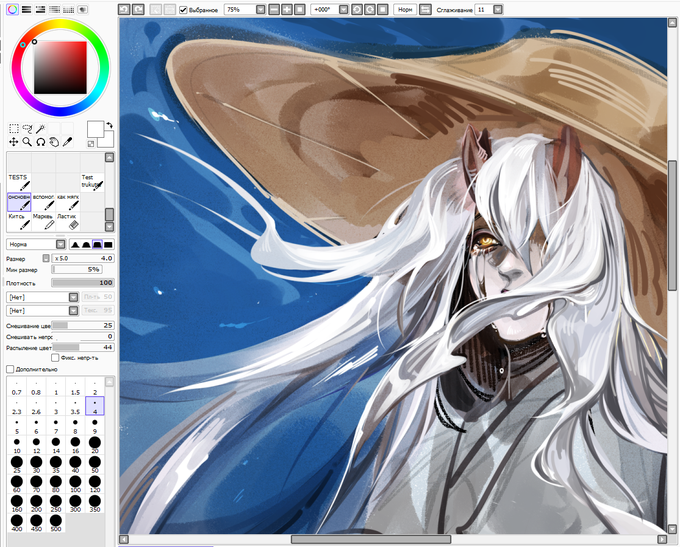Image resolution: width=680 pixels, height=547 pixels.
Task: Enable the Фикс. непр-ть checkbox
Action: [x=55, y=357]
